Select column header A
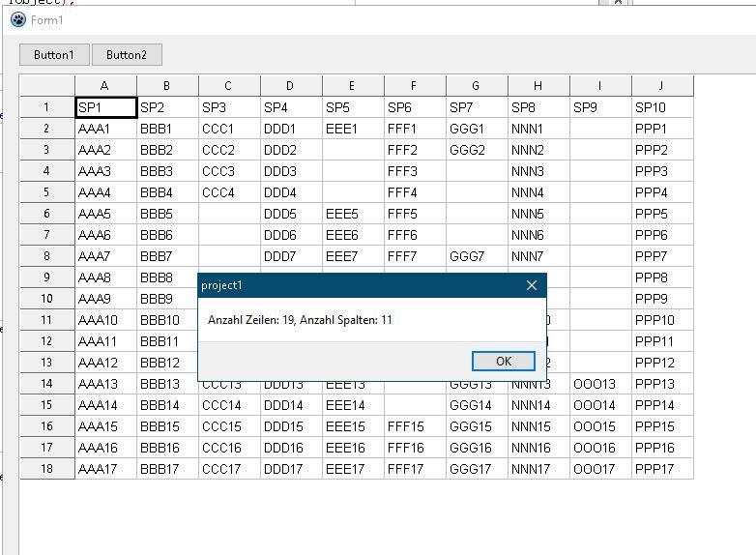The image size is (756, 555). coord(105,86)
